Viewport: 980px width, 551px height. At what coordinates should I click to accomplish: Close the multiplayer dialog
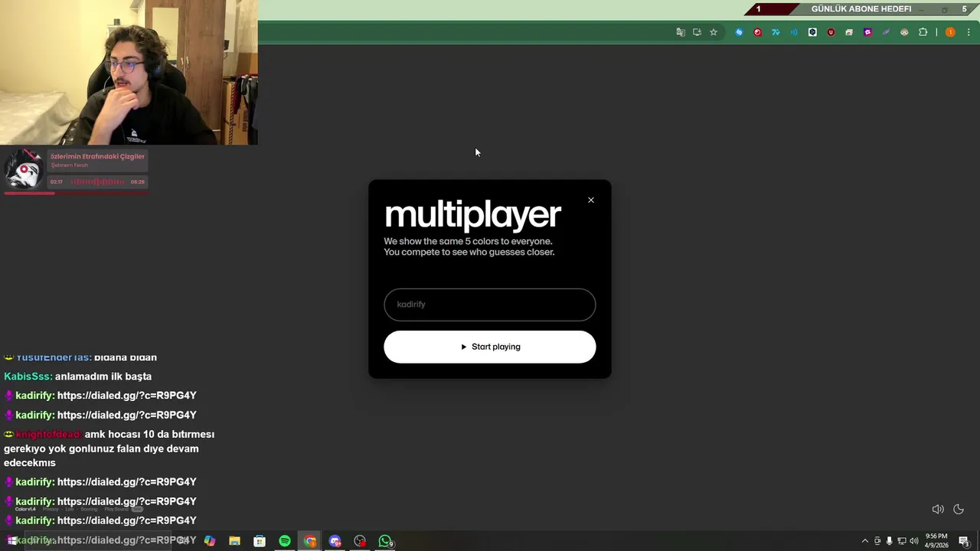click(x=590, y=200)
